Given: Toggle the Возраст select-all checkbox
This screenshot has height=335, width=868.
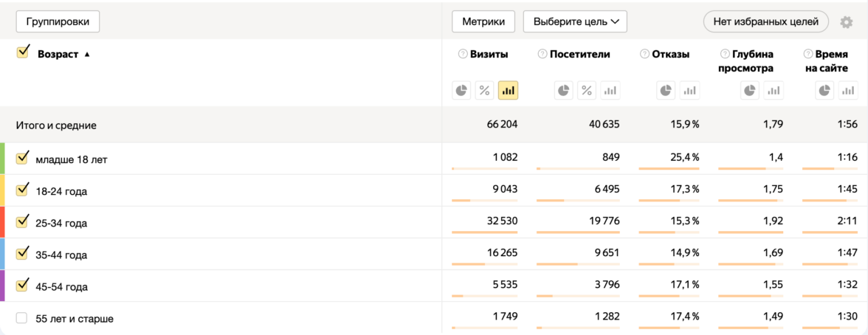Looking at the screenshot, I should [x=23, y=52].
